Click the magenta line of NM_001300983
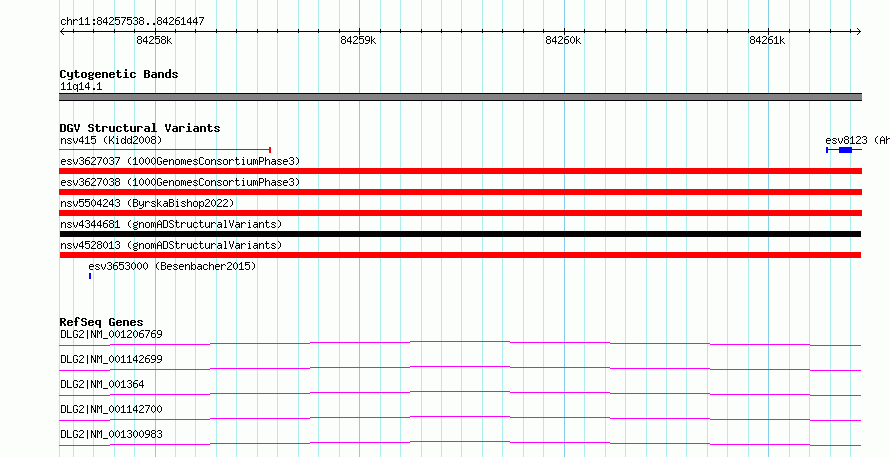 460,443
